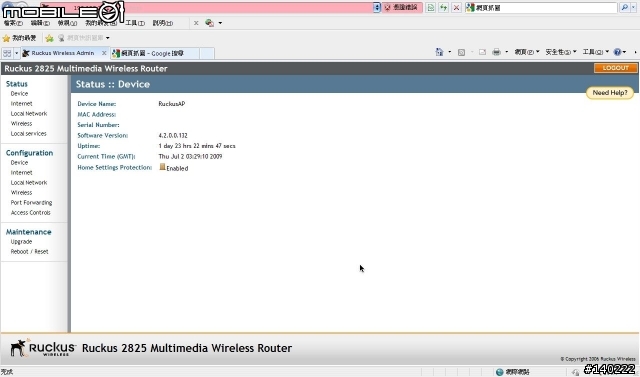Open Upgrade under Maintenance
Screen dimensions: 640x377
coord(21,242)
